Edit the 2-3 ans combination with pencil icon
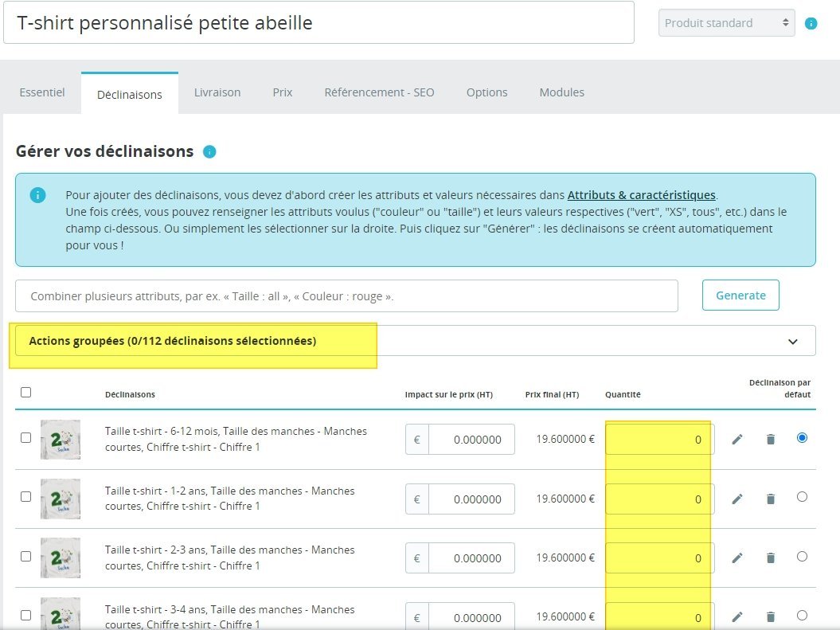The height and width of the screenshot is (630, 840). point(737,558)
